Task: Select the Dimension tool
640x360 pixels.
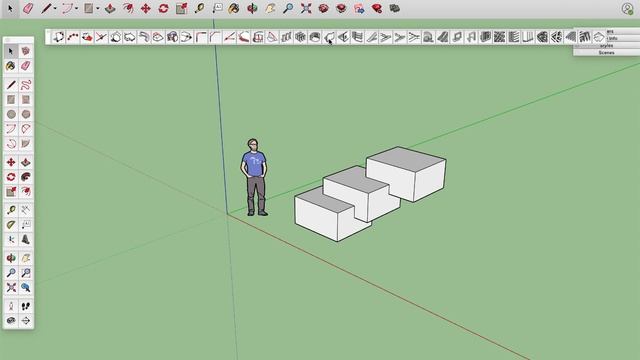Action: click(x=26, y=210)
